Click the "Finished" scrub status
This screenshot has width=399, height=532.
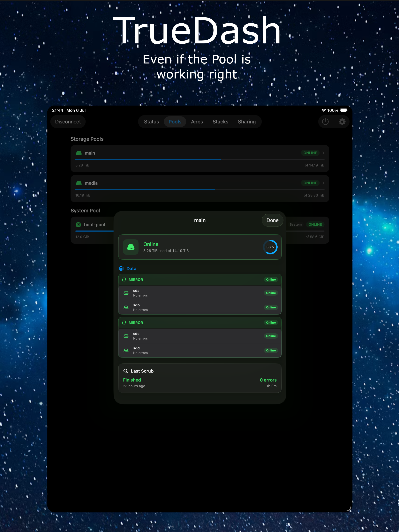pyautogui.click(x=132, y=380)
